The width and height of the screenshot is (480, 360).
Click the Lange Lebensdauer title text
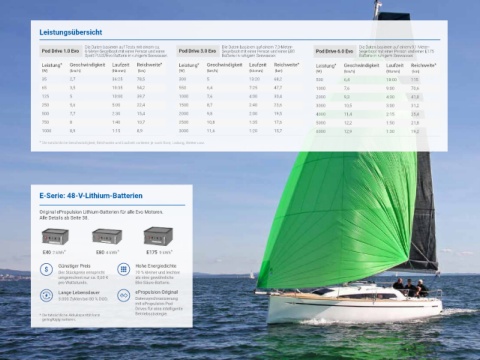point(79,292)
